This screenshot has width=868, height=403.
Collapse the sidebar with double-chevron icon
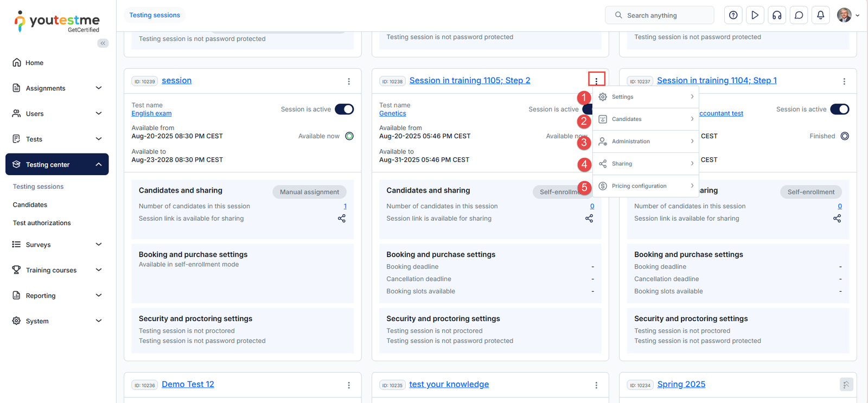[103, 43]
